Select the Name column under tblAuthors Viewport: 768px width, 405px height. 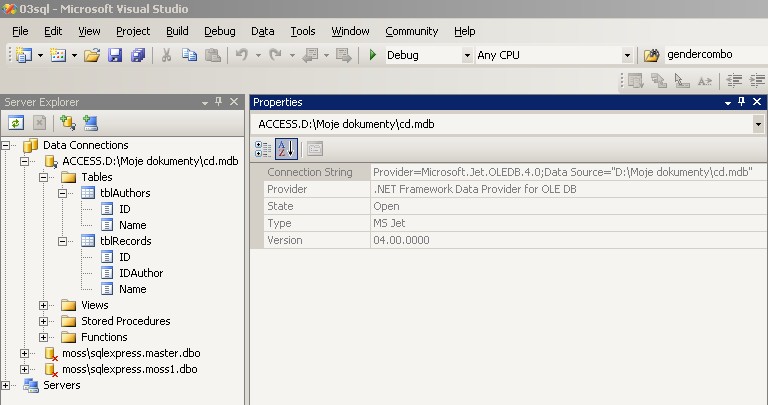[133, 225]
